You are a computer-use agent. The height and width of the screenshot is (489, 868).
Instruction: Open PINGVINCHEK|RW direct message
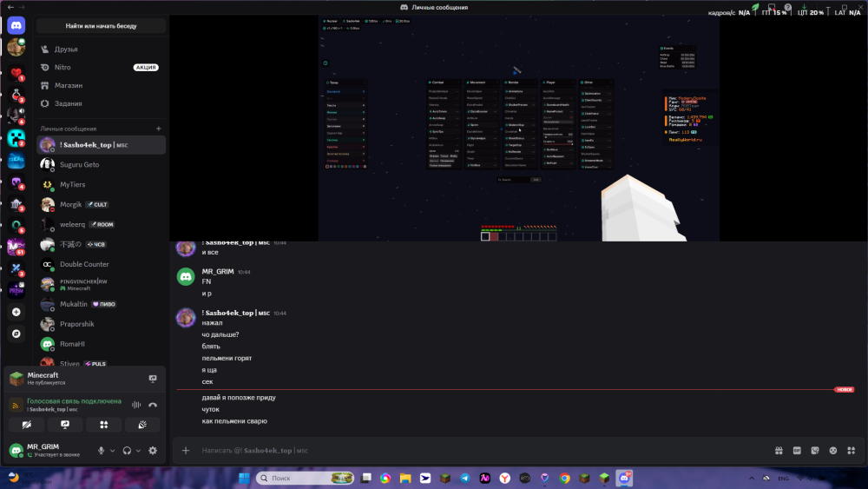(x=101, y=284)
